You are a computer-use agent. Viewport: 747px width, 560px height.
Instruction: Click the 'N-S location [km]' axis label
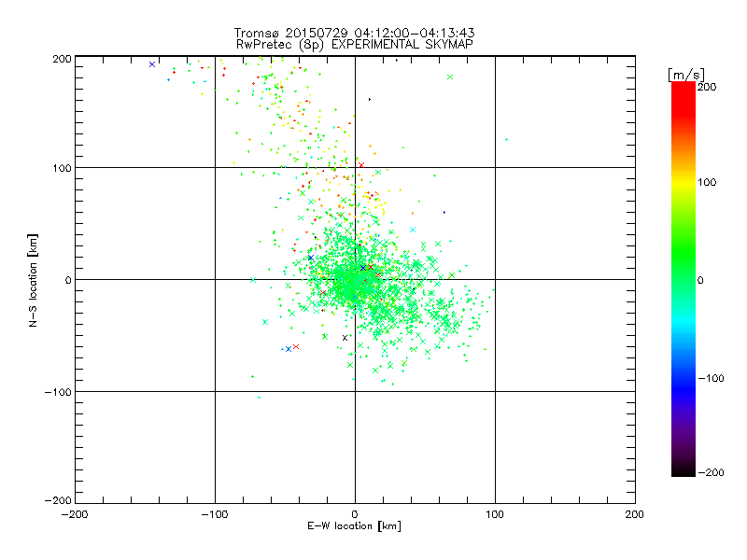click(33, 281)
